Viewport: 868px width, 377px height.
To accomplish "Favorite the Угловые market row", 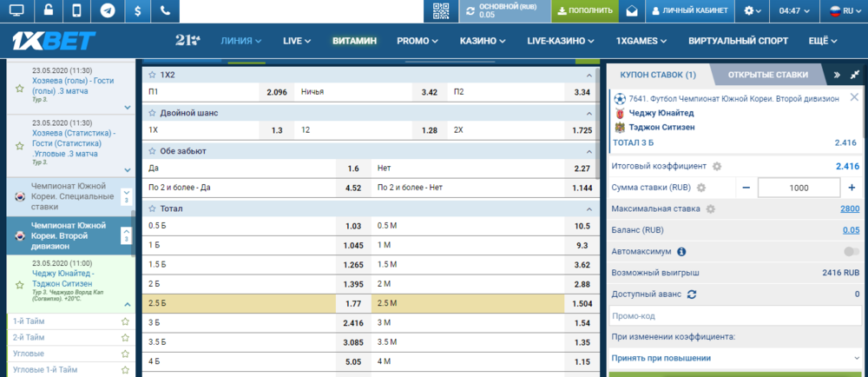I will (125, 354).
